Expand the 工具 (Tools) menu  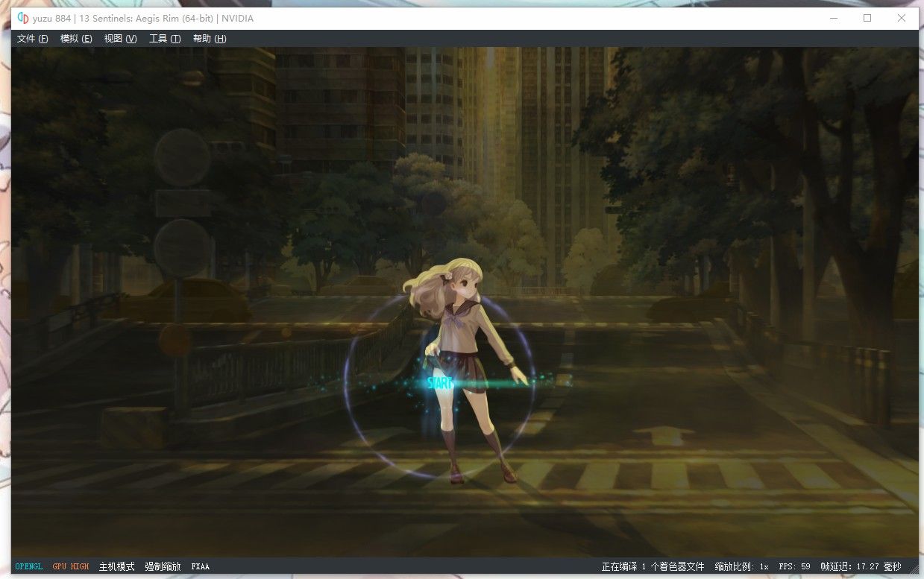point(165,39)
